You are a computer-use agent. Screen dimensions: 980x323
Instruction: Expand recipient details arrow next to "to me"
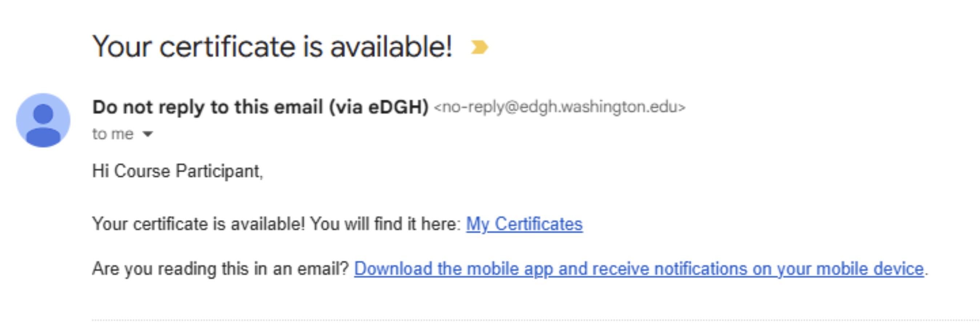[147, 134]
